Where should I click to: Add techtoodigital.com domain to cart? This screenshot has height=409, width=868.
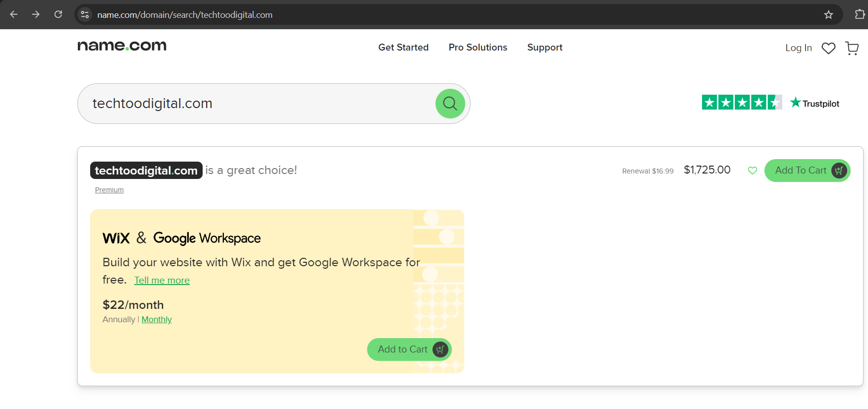click(x=807, y=171)
